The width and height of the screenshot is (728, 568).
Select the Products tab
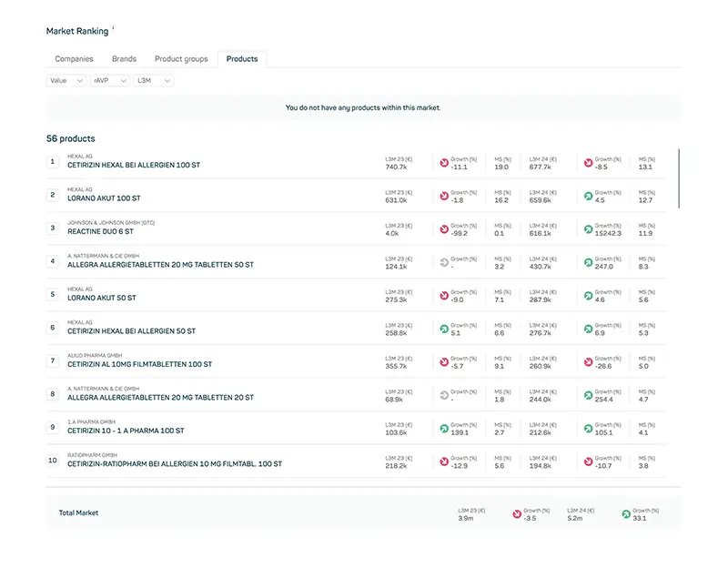pyautogui.click(x=242, y=59)
